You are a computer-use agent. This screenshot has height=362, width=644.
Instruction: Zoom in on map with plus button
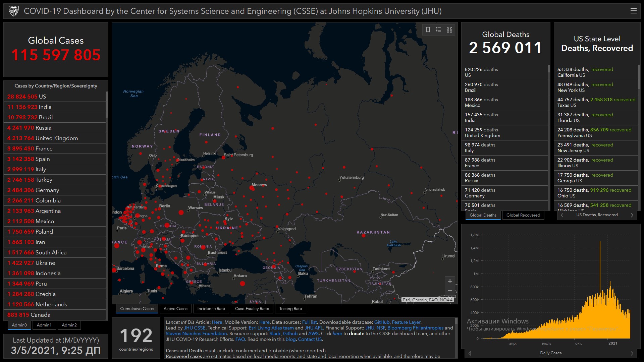pyautogui.click(x=450, y=281)
